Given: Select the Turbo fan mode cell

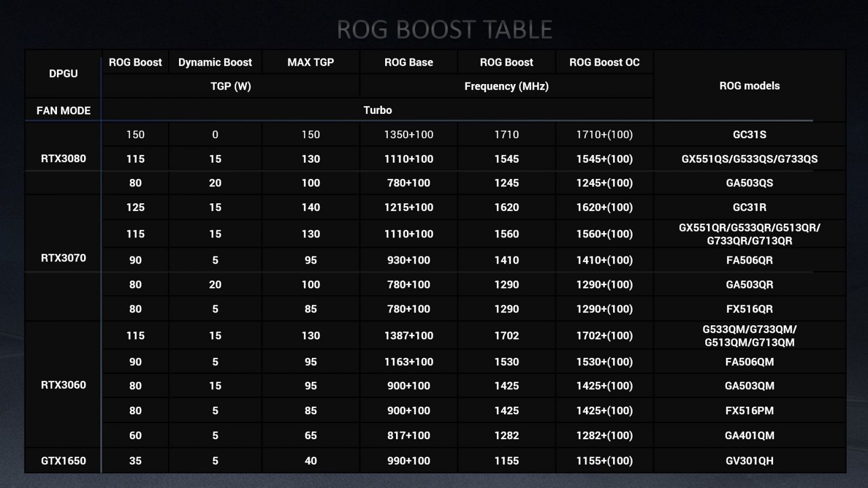Looking at the screenshot, I should 378,110.
